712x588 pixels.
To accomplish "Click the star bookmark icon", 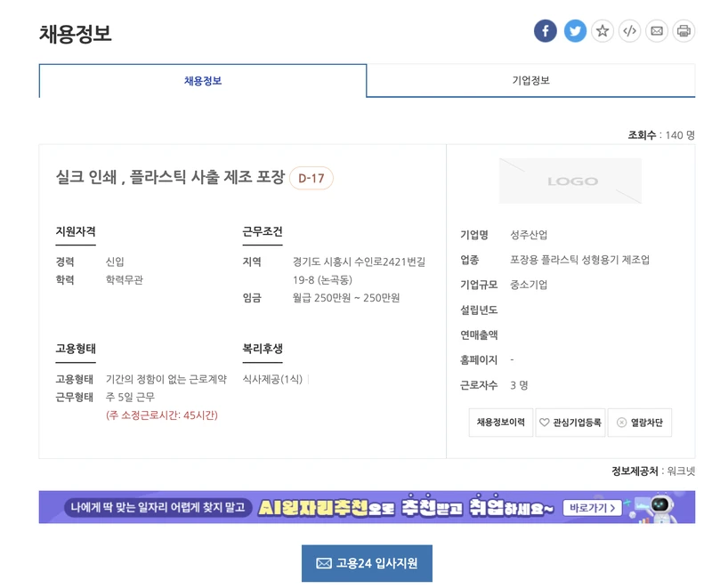I will click(603, 30).
